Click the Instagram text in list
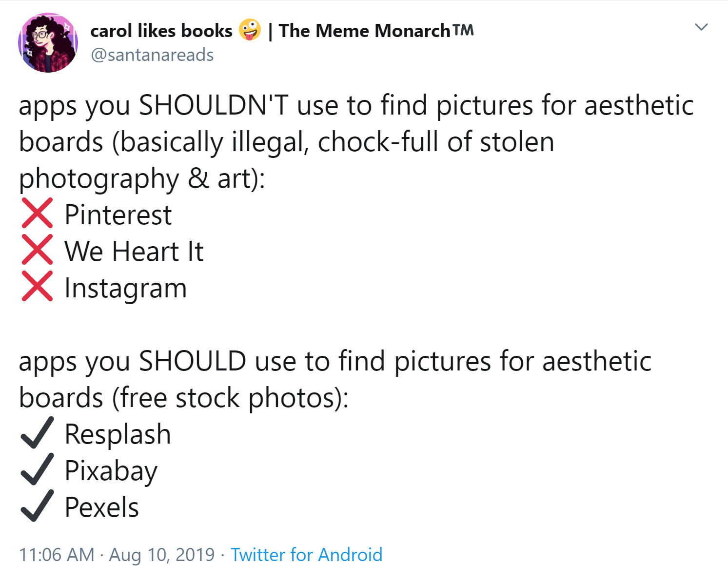Screen dimensions: 728x583 (x=126, y=288)
